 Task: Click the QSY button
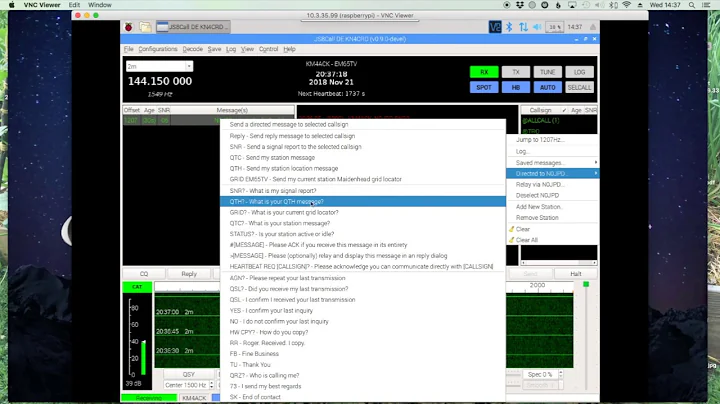[x=189, y=374]
